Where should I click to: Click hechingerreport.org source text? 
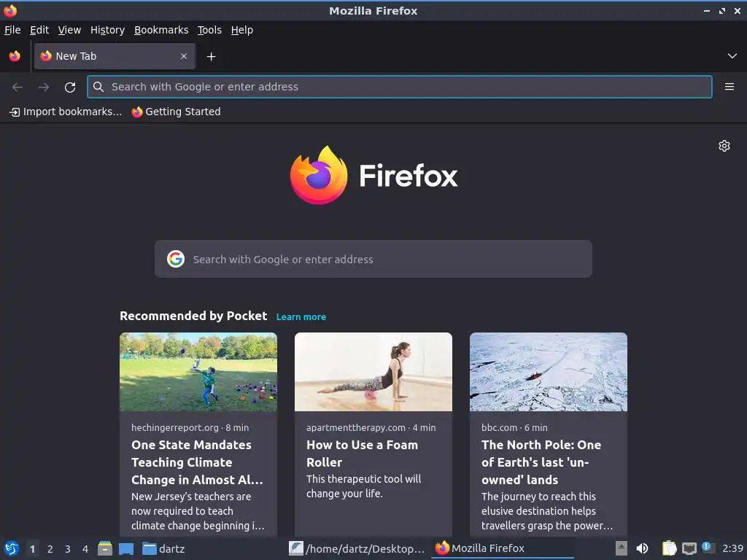[175, 427]
